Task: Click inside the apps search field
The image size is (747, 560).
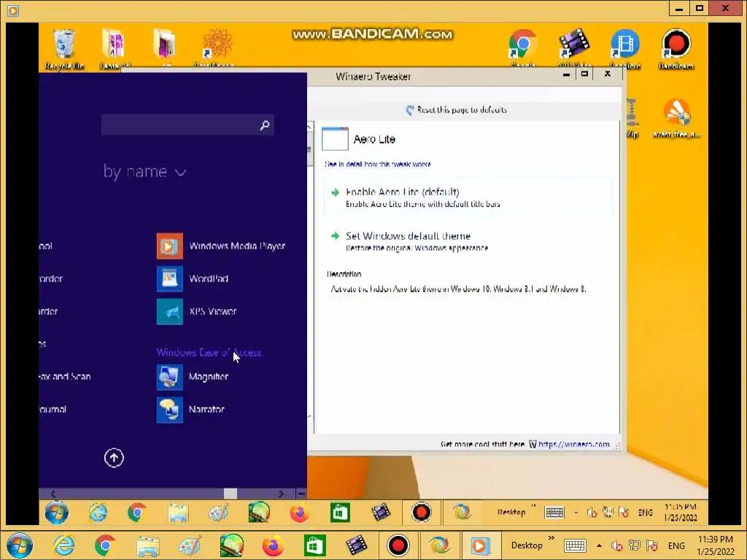Action: [x=187, y=125]
